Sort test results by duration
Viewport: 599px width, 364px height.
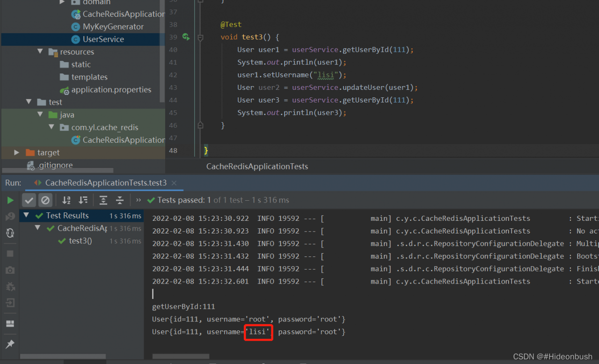[x=83, y=200]
